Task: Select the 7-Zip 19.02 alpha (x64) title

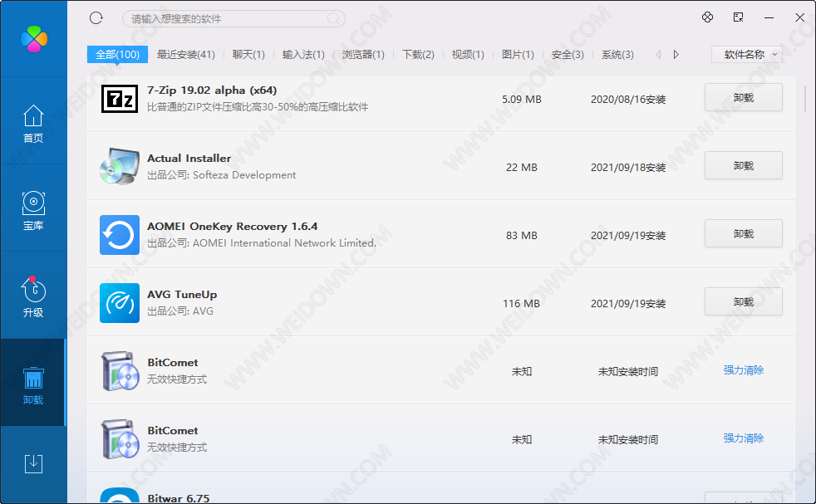Action: click(x=212, y=90)
